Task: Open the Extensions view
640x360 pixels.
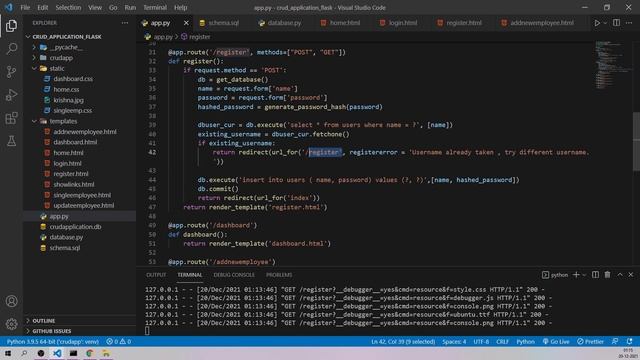Action: [11, 118]
